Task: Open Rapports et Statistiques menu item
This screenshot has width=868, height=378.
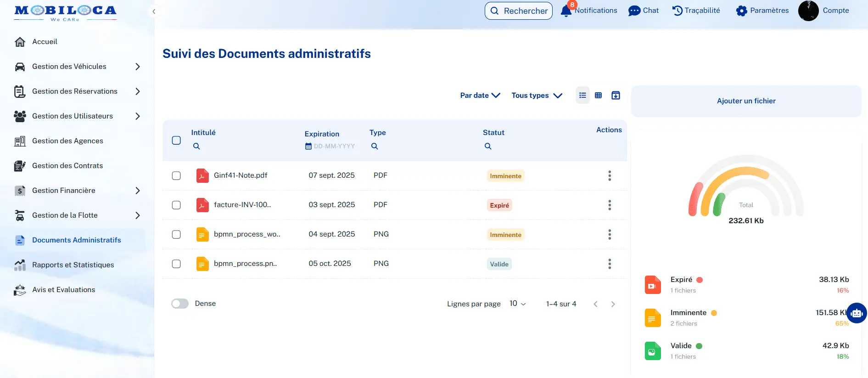Action: [x=73, y=265]
